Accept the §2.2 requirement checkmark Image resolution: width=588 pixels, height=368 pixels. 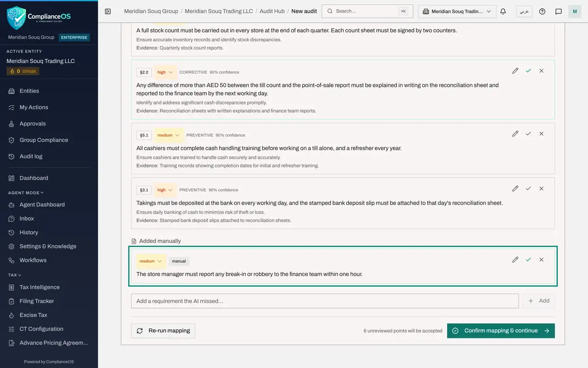(x=528, y=71)
